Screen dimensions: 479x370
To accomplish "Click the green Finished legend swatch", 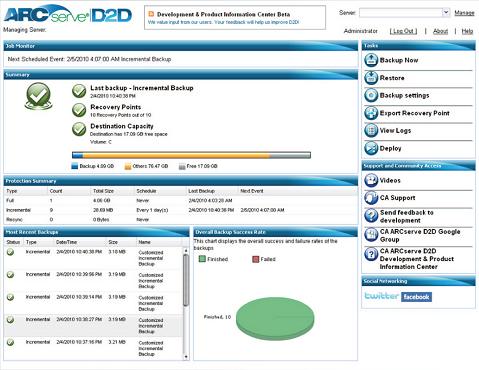I will (x=202, y=259).
